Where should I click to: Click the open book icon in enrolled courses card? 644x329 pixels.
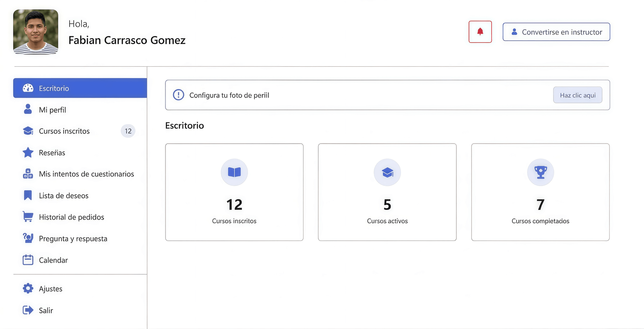(x=234, y=172)
